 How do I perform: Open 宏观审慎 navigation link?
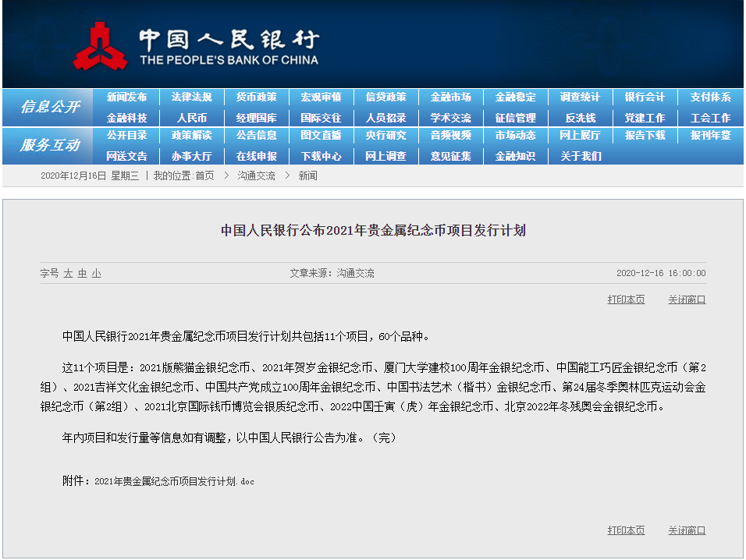321,97
